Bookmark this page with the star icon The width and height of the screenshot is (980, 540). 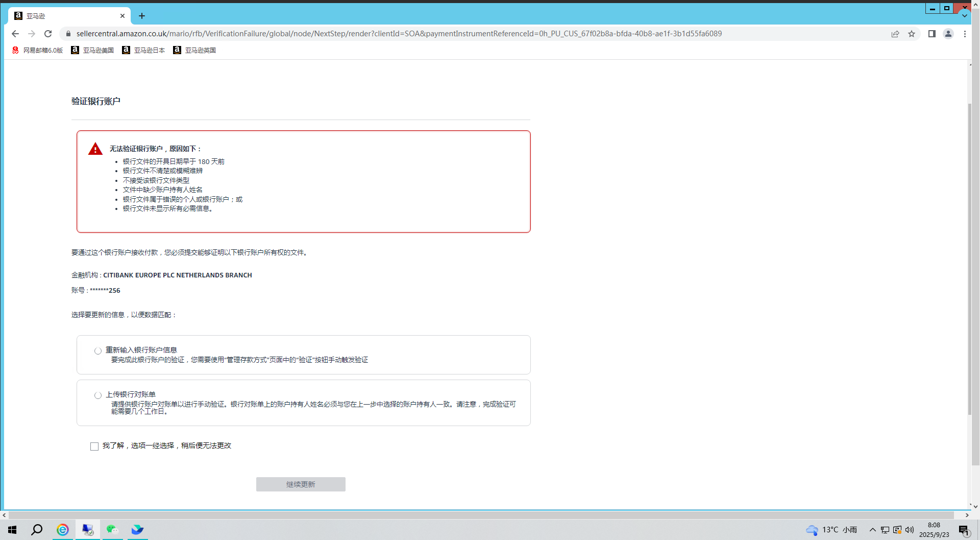[x=912, y=34]
